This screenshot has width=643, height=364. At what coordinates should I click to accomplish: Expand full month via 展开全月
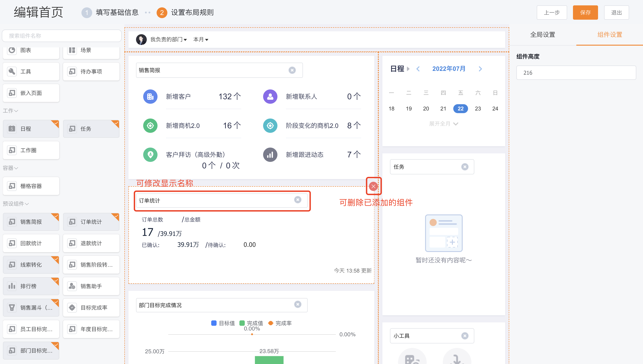tap(444, 124)
